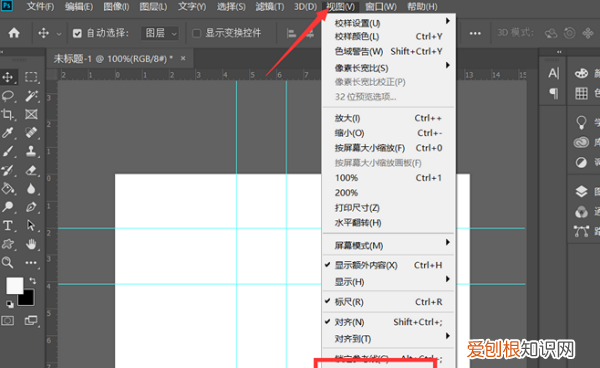This screenshot has height=368, width=600.
Task: Expand Move tool preset picker arrow
Action: (x=59, y=34)
